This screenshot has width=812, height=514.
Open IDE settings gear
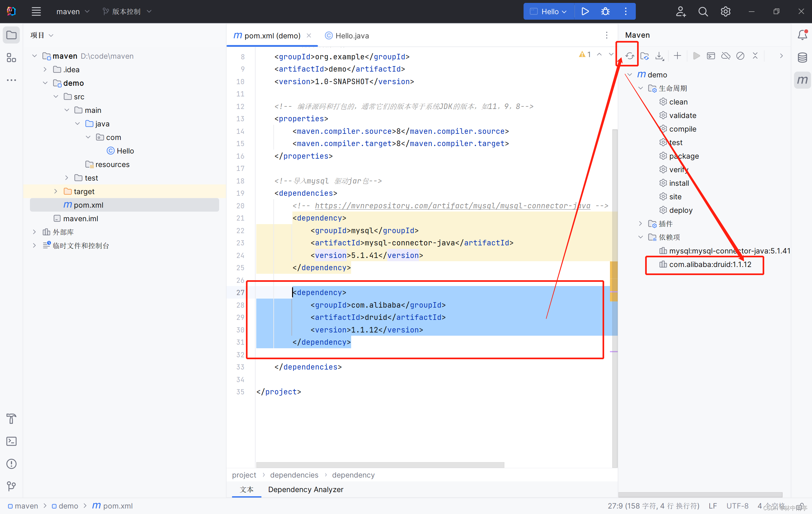point(726,12)
